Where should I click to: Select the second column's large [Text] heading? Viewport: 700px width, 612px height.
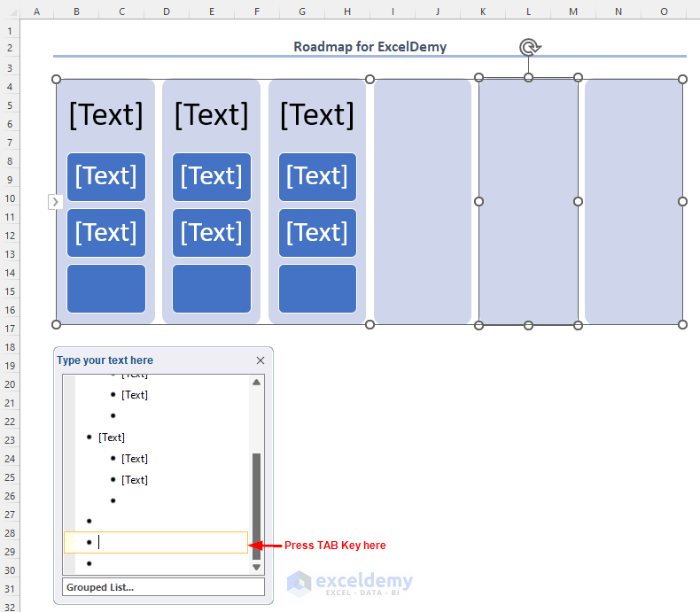212,115
